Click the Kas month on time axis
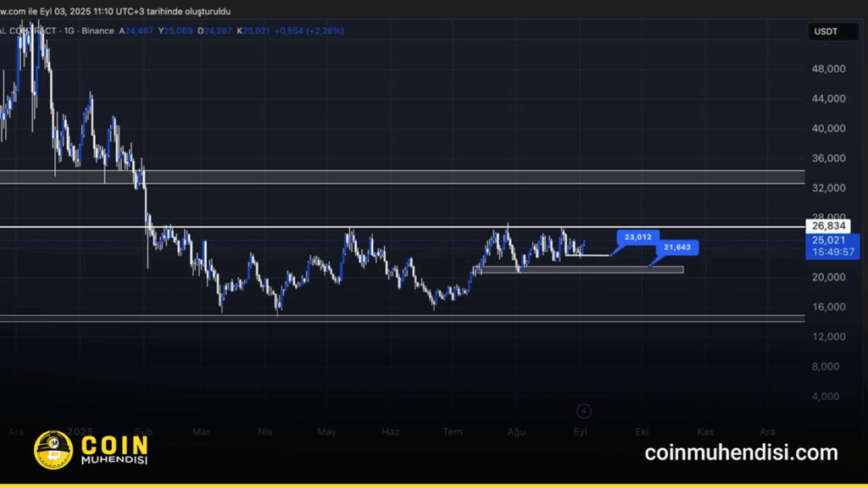 point(704,432)
